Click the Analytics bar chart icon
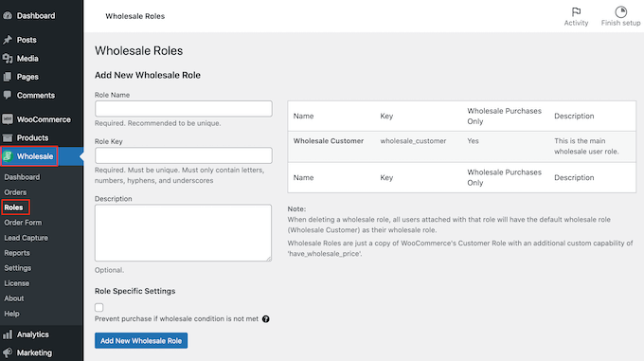644x361 pixels. click(8, 334)
